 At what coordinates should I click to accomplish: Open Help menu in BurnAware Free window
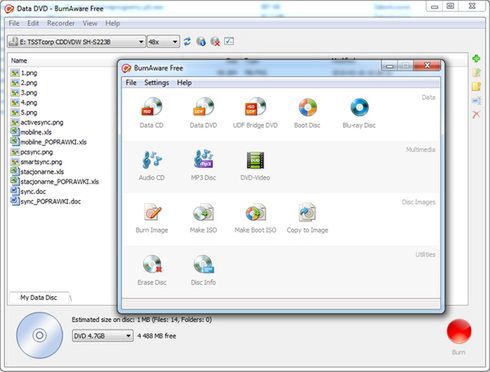click(184, 83)
